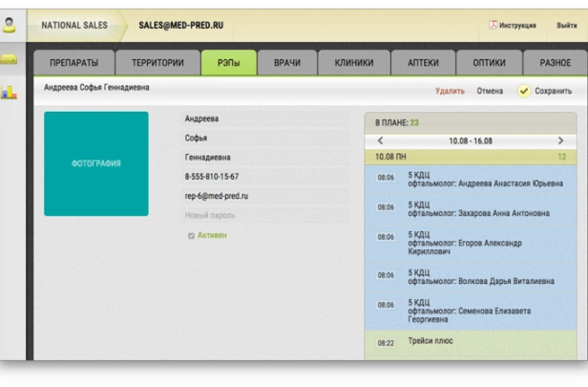Screen dimensions: 588x387
Task: Select the Клиники tab
Action: (x=353, y=63)
